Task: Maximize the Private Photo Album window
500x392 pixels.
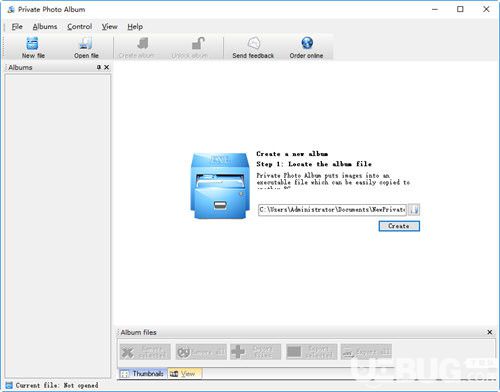Action: [460, 9]
